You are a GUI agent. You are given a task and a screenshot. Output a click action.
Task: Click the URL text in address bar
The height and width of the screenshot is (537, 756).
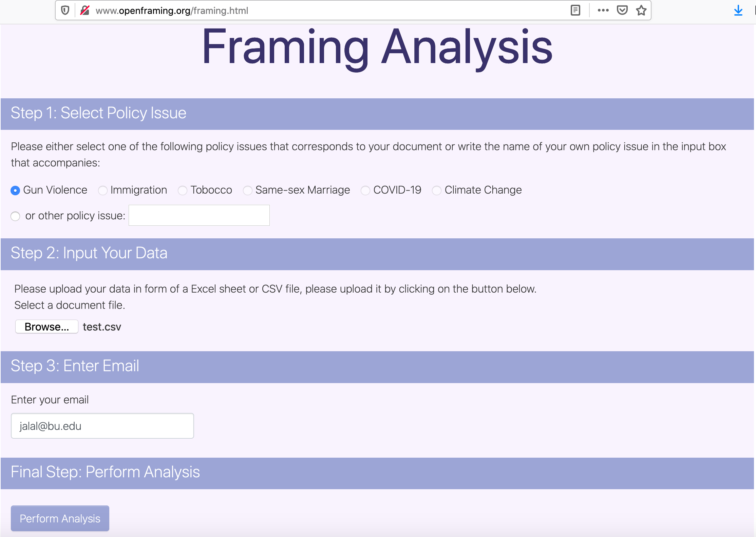pyautogui.click(x=172, y=11)
